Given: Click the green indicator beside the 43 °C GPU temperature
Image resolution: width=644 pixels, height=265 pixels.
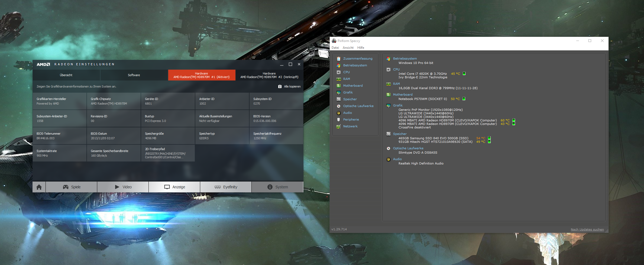Looking at the screenshot, I should tap(514, 124).
